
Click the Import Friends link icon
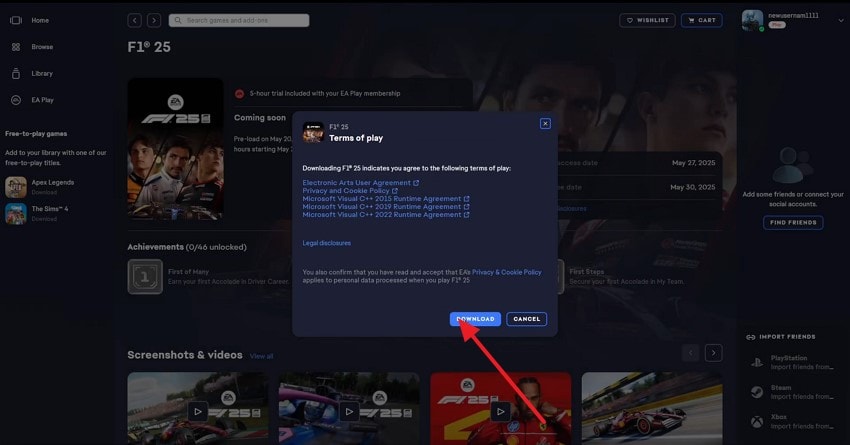(751, 337)
